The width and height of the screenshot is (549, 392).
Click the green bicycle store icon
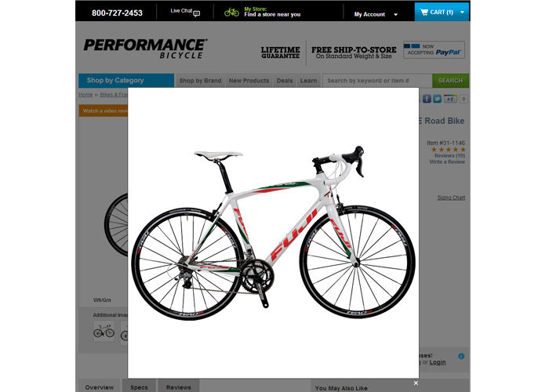pyautogui.click(x=231, y=13)
